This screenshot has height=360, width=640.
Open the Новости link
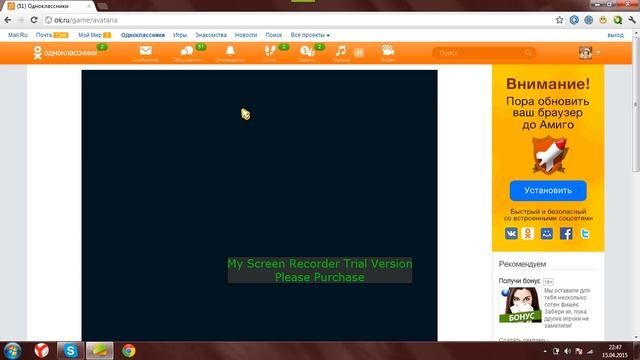tap(246, 35)
